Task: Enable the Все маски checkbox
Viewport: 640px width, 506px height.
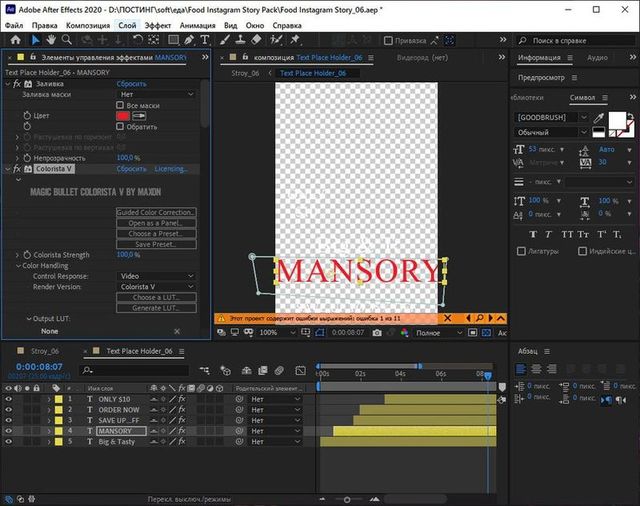Action: click(x=121, y=105)
